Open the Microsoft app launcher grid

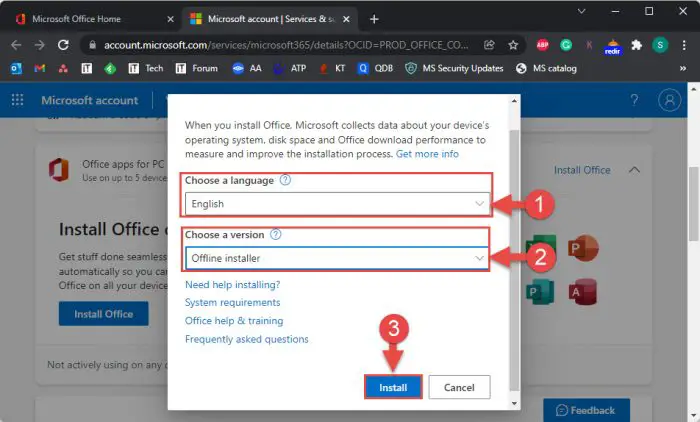coord(17,100)
